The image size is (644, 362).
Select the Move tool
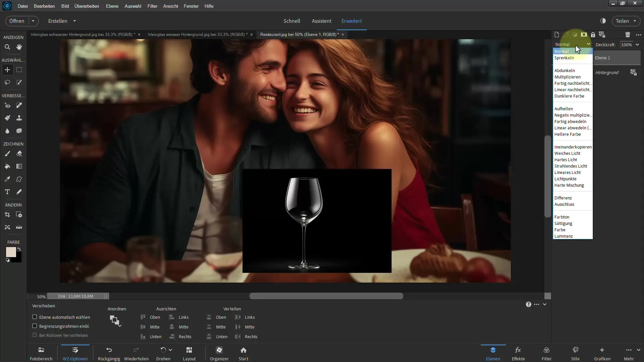click(7, 70)
